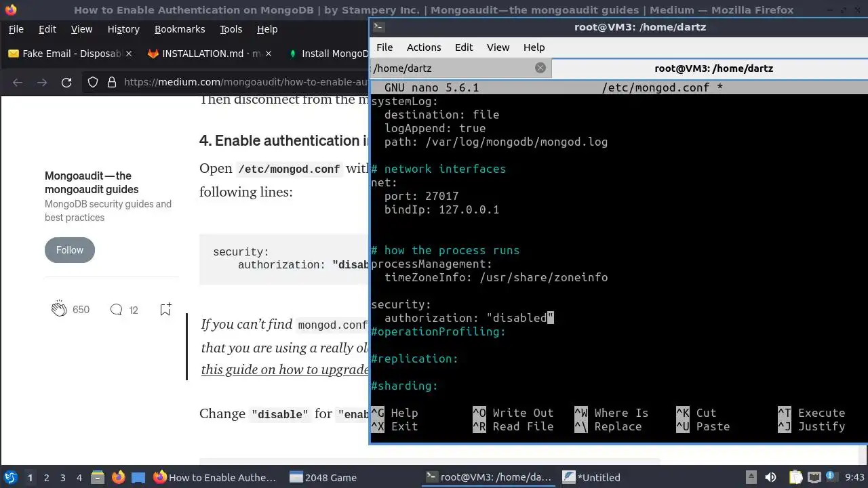Image resolution: width=868 pixels, height=488 pixels.
Task: Click the root@VM3 terminal taskbar button
Action: click(488, 477)
